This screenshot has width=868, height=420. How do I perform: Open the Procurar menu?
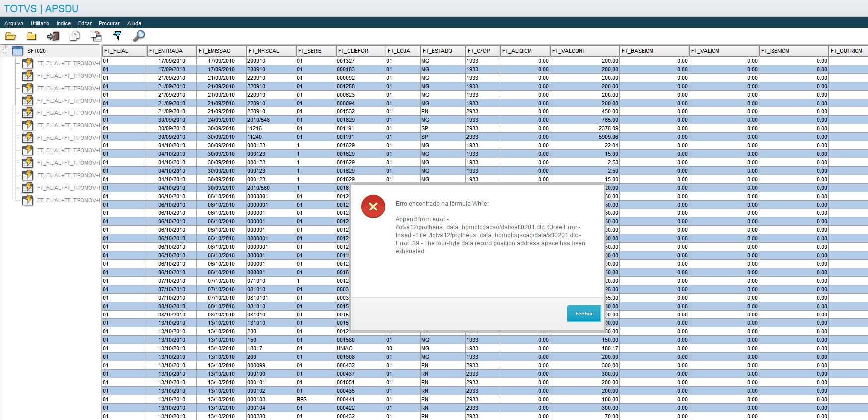pyautogui.click(x=109, y=23)
